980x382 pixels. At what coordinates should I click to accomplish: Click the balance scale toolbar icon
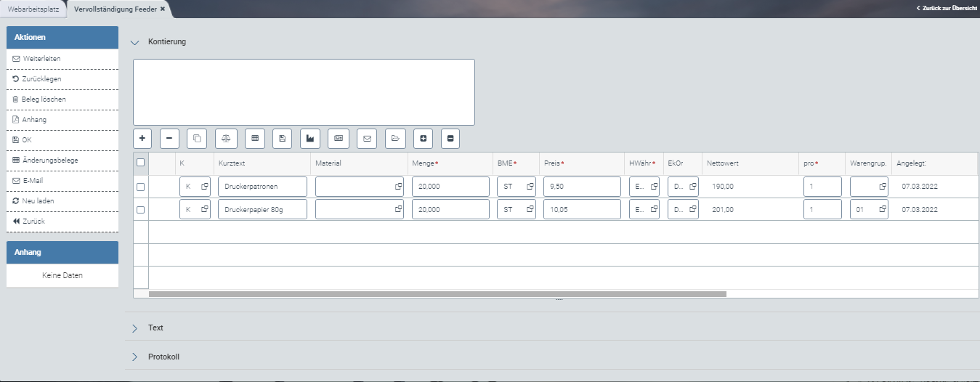tap(226, 138)
